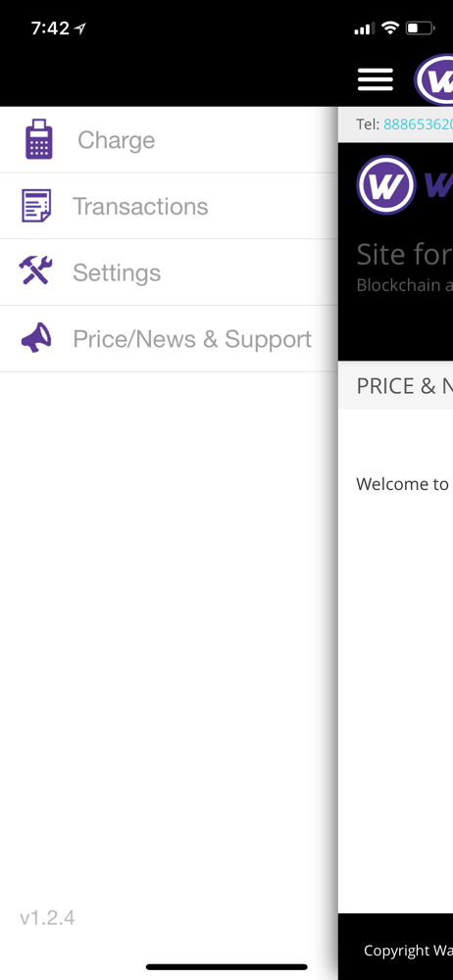Close the drawer via hamburger menu icon

(376, 79)
